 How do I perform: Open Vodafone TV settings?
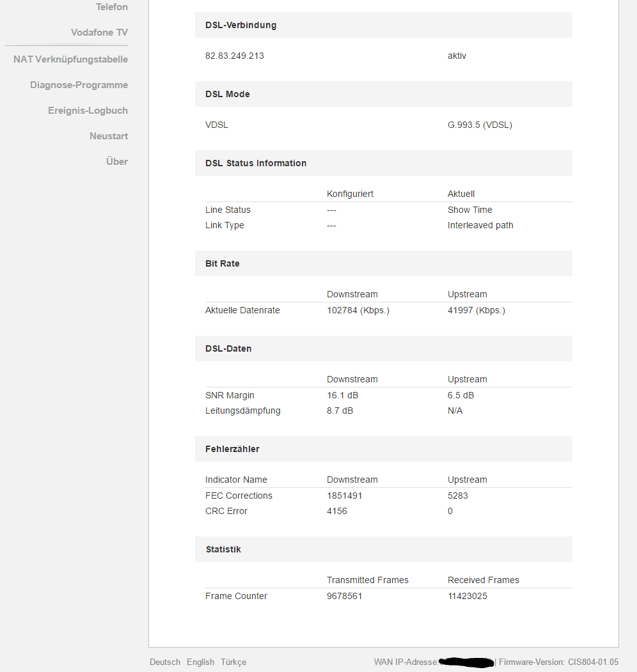(x=99, y=33)
